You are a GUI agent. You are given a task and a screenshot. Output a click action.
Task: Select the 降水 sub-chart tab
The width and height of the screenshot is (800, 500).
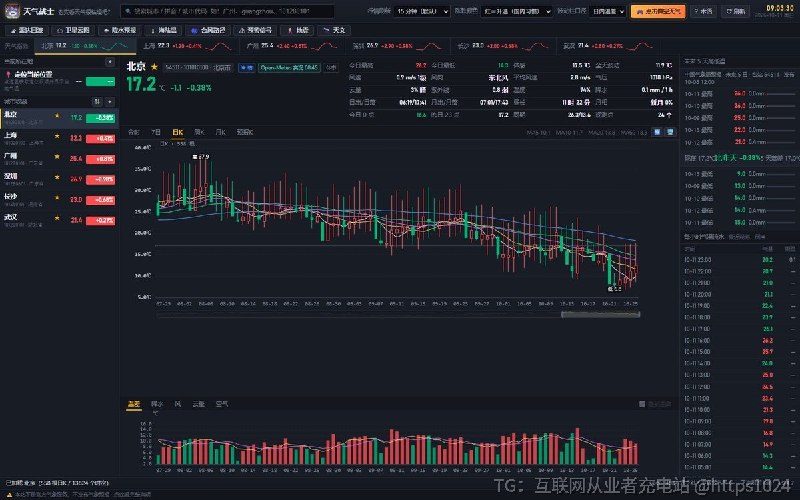(x=157, y=404)
